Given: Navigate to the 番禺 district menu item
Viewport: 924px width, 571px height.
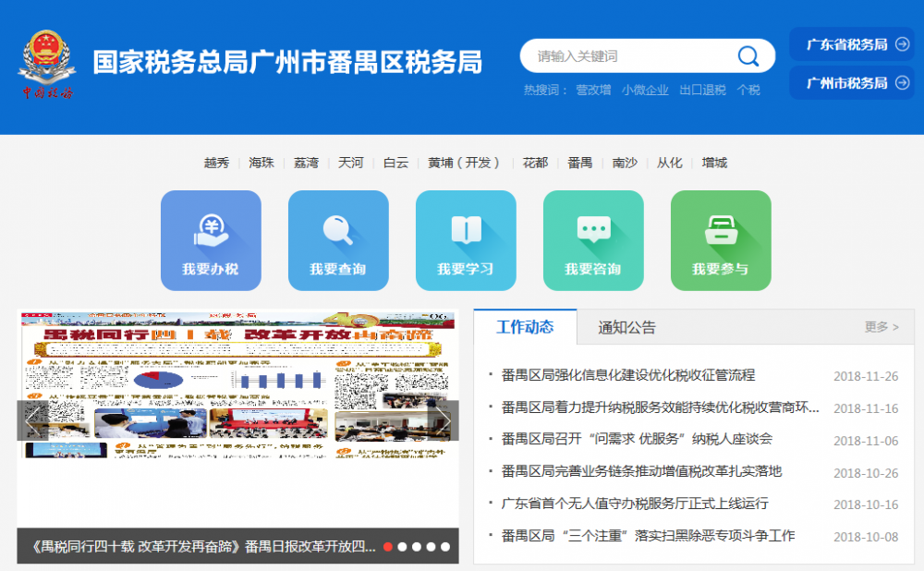Looking at the screenshot, I should point(579,162).
